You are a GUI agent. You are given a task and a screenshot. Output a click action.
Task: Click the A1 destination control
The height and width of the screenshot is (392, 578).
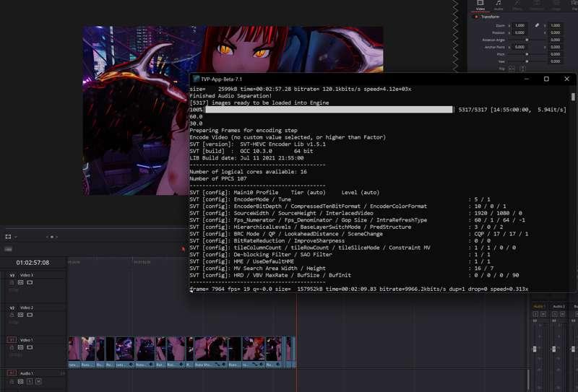pyautogui.click(x=12, y=373)
